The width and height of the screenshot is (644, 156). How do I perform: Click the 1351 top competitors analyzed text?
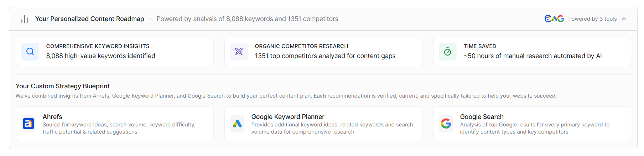click(x=325, y=56)
